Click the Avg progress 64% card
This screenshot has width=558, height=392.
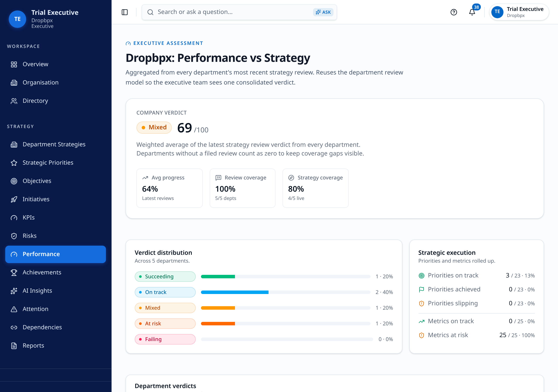coord(169,188)
